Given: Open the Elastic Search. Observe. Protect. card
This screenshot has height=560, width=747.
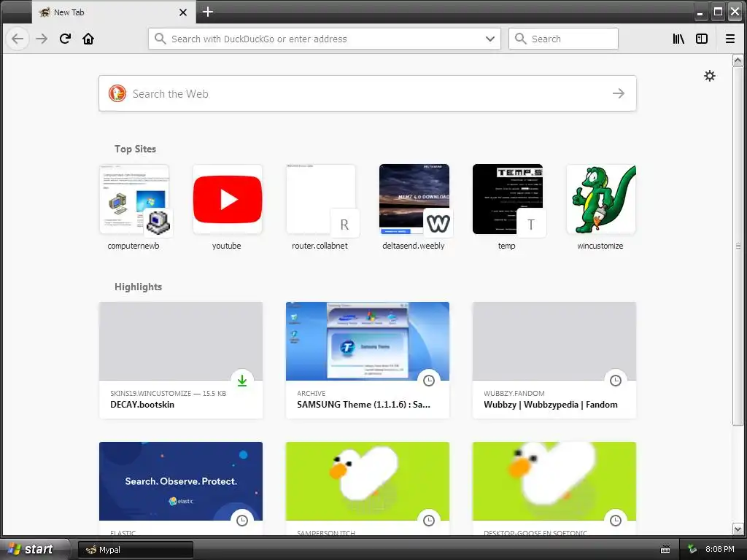Looking at the screenshot, I should coord(181,488).
